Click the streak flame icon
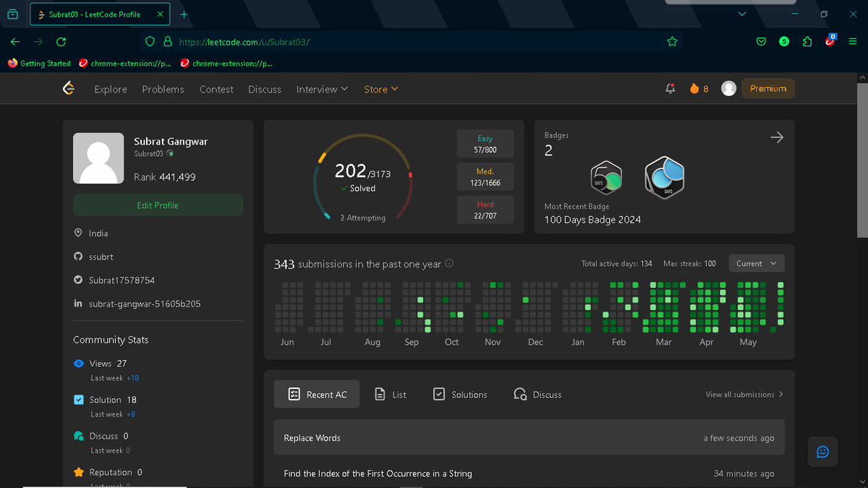 [694, 88]
